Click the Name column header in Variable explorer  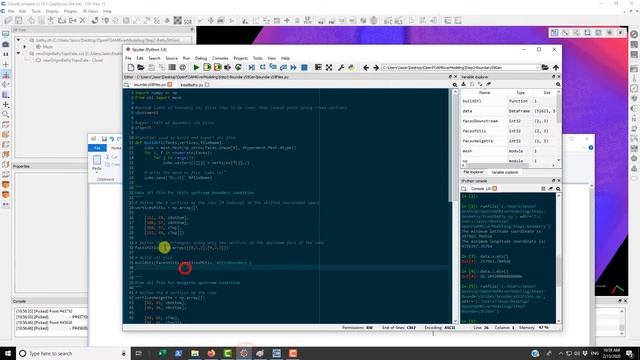pyautogui.click(x=484, y=93)
